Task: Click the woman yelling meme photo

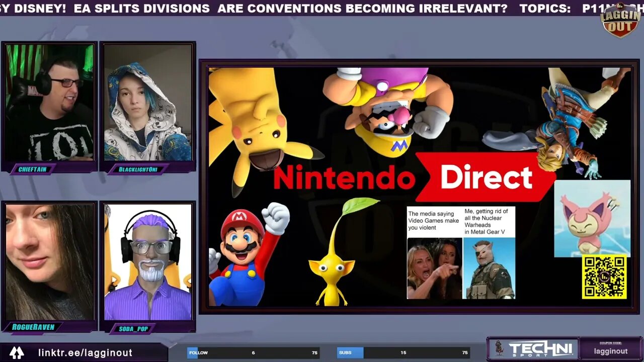Action: pos(434,268)
